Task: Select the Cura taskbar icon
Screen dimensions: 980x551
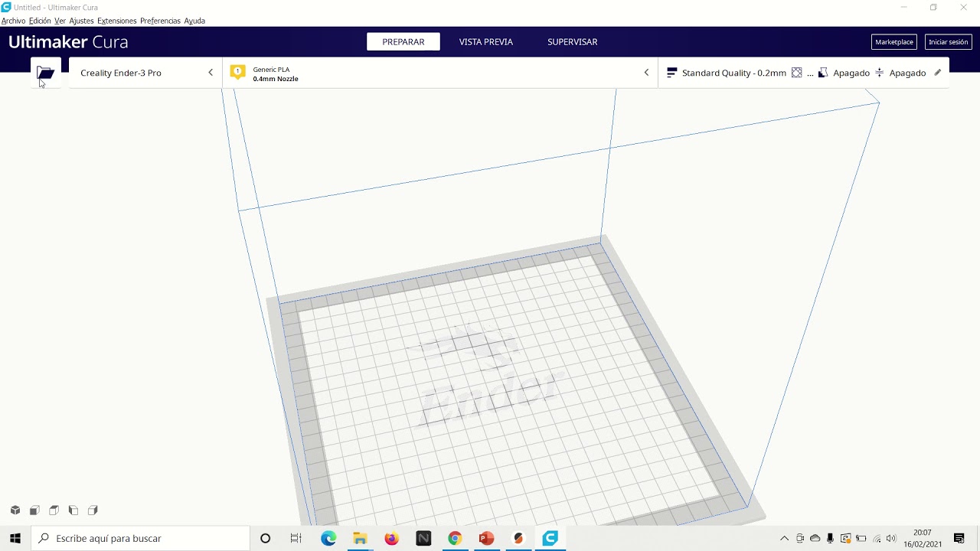Action: click(x=550, y=539)
